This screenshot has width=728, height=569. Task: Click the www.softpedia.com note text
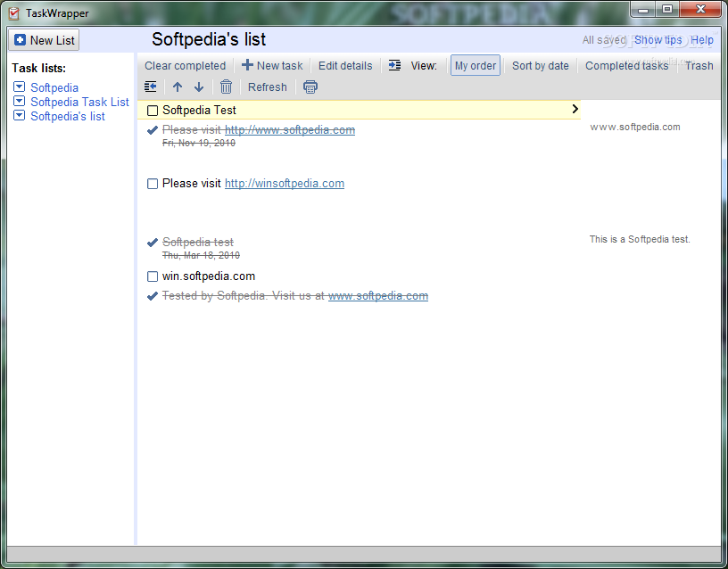point(635,127)
